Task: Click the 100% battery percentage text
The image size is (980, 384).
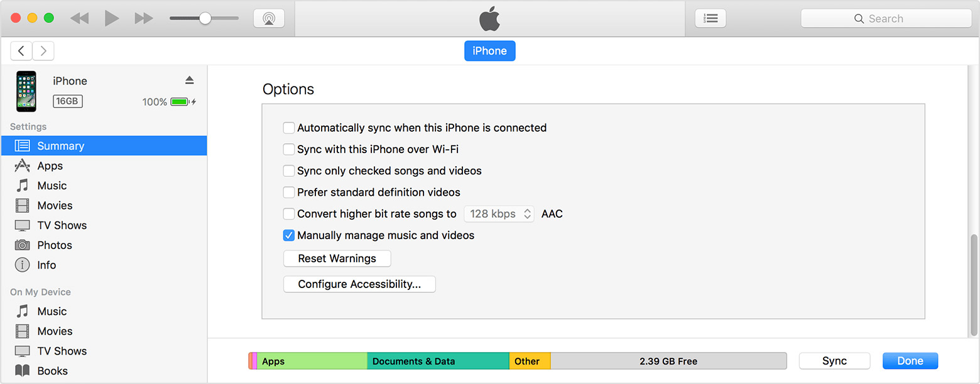Action: [x=155, y=102]
